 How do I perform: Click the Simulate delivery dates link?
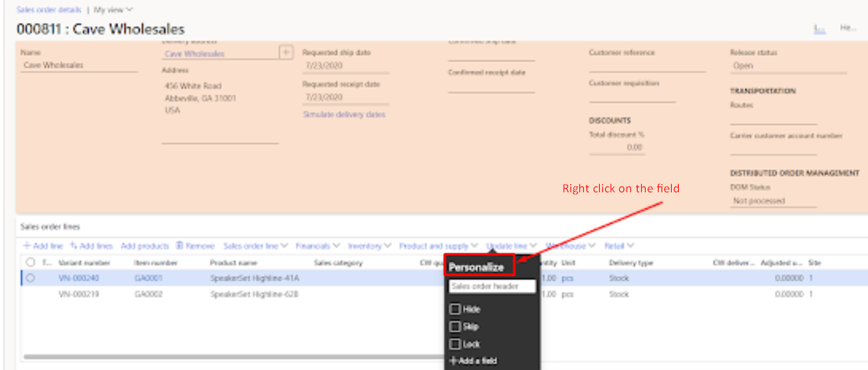(344, 115)
